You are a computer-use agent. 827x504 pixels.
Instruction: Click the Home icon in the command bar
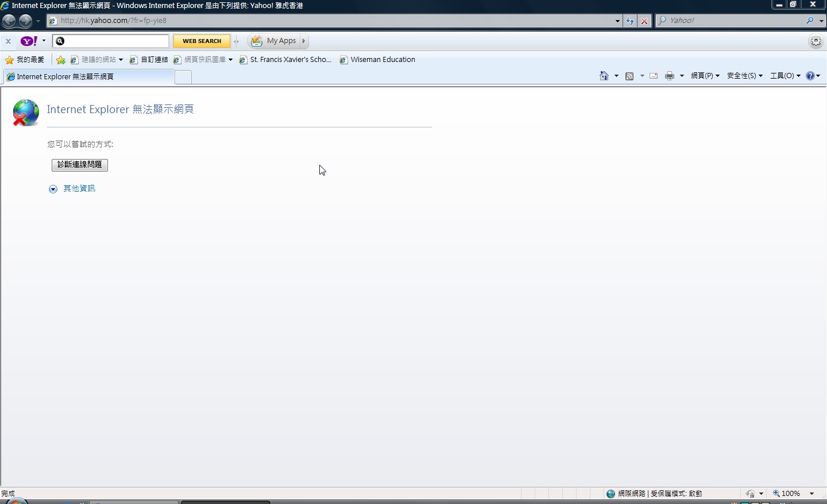point(604,76)
